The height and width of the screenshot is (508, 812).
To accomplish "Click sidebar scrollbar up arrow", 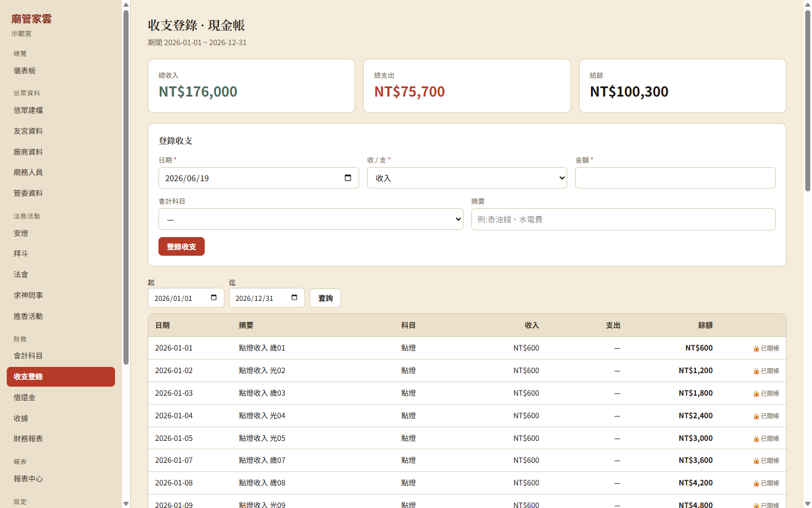I will coord(126,5).
